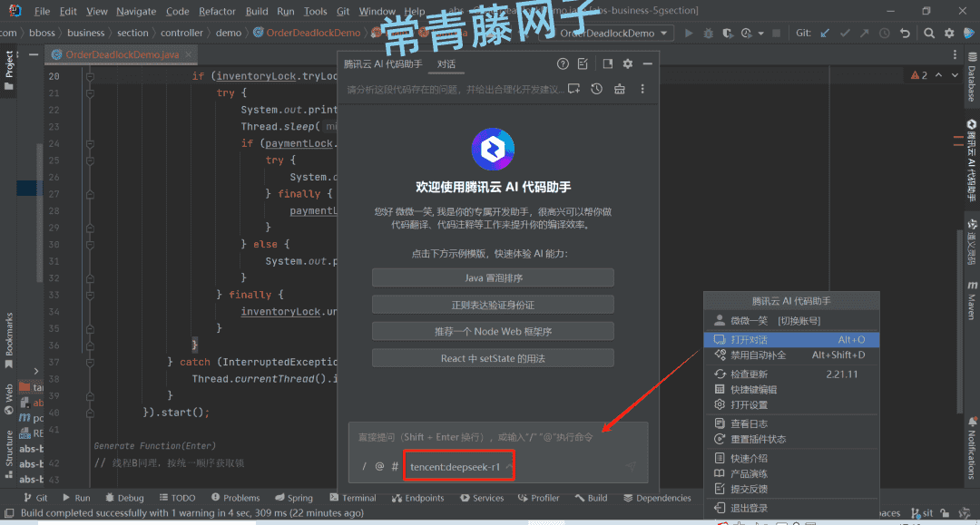Open the Refactor menu
This screenshot has height=525, width=980.
pyautogui.click(x=217, y=11)
